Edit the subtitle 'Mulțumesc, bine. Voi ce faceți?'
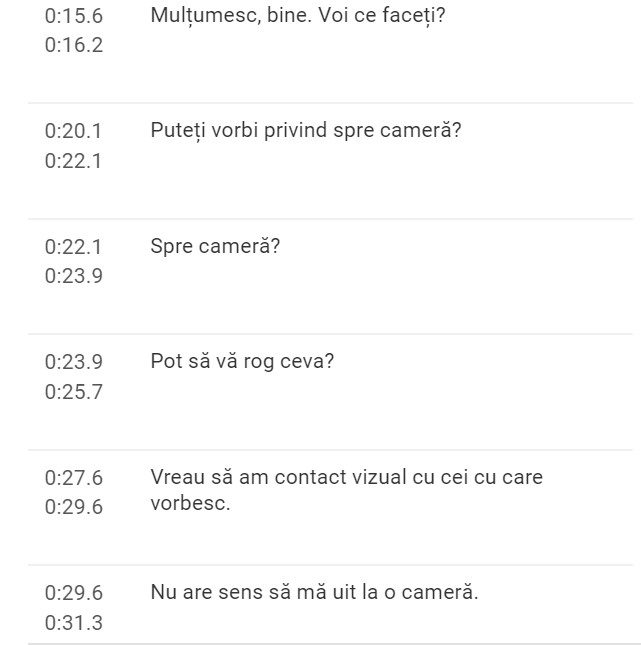Image resolution: width=641 pixels, height=645 pixels. 297,16
